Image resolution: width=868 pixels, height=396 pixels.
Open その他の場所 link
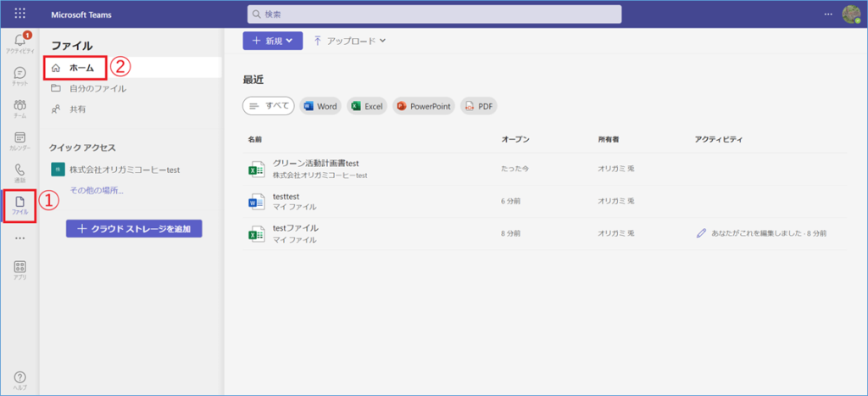[x=97, y=190]
